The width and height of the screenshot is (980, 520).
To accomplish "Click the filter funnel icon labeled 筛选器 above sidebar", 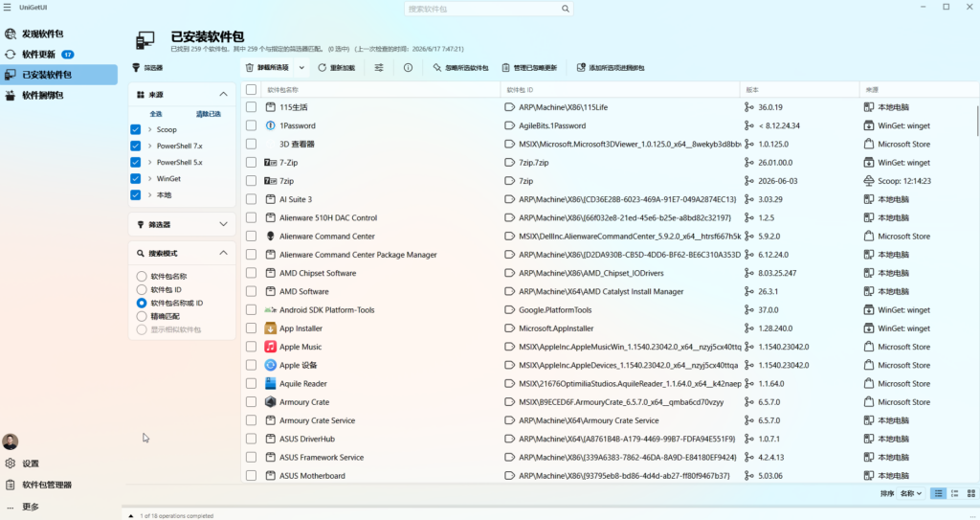I will click(136, 68).
